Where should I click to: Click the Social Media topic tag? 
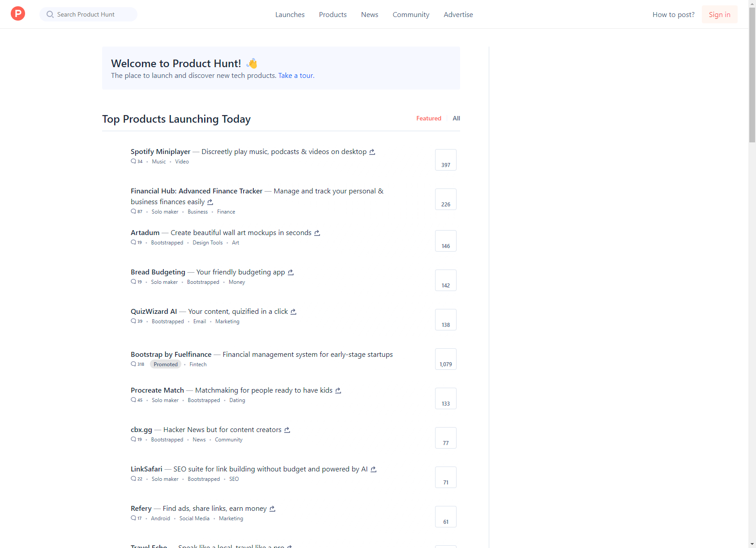194,518
